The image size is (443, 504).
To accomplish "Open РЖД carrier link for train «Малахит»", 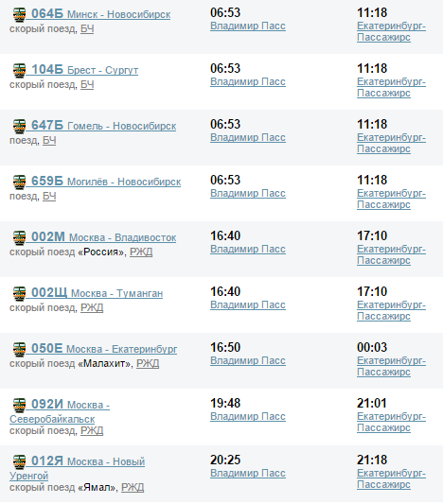I will (x=148, y=363).
